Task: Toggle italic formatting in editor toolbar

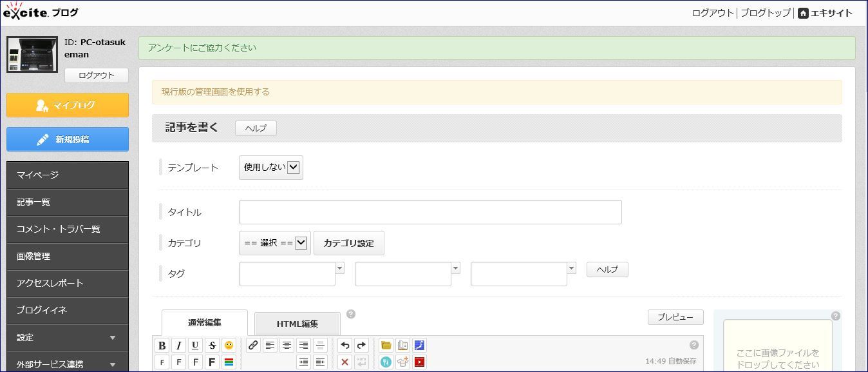Action: tap(179, 346)
